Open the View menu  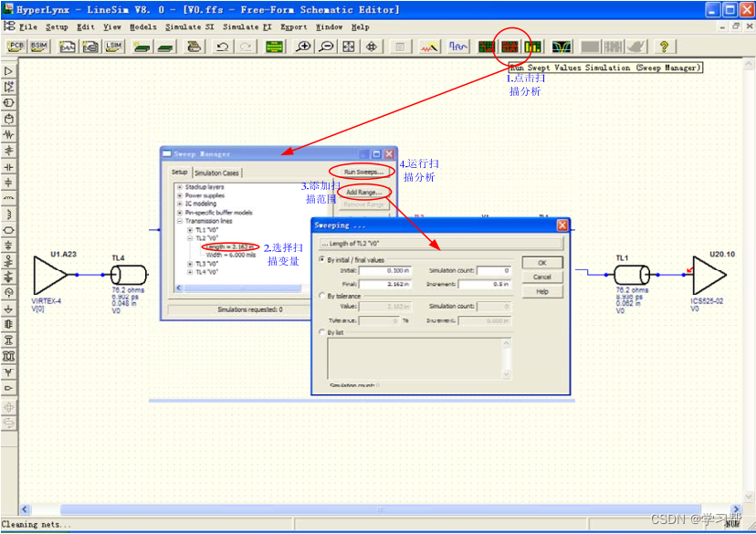click(x=112, y=27)
